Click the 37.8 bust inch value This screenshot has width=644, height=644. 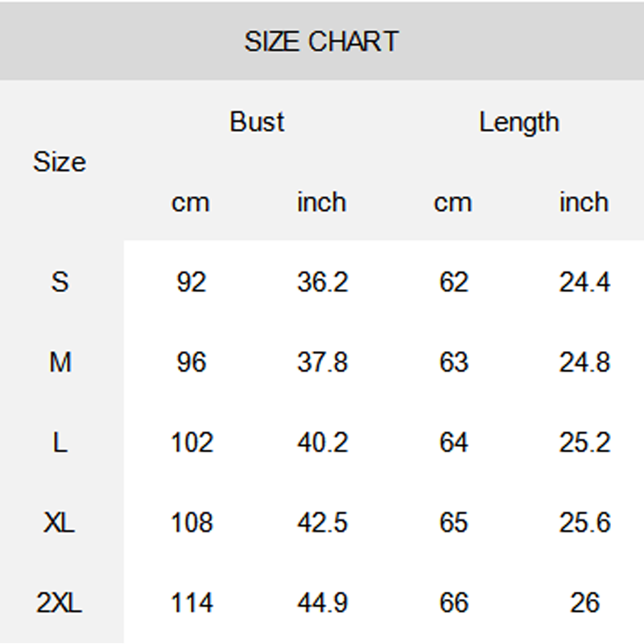322,363
